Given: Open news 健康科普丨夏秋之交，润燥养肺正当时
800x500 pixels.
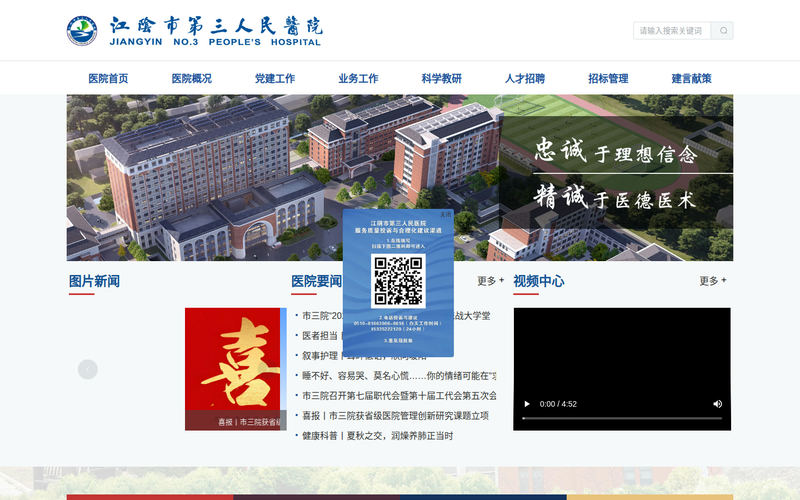Looking at the screenshot, I should pyautogui.click(x=377, y=436).
